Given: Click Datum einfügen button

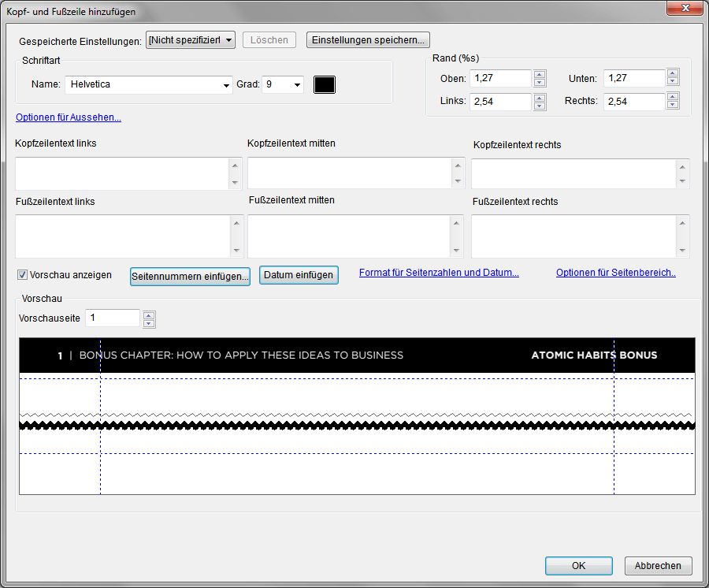Looking at the screenshot, I should point(299,275).
